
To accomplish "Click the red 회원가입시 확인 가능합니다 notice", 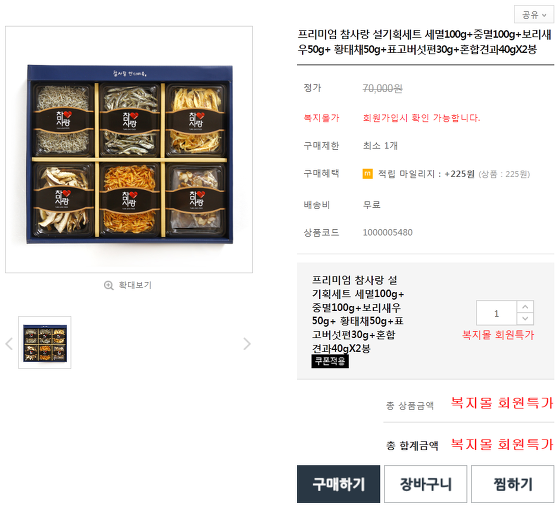I will 421,118.
